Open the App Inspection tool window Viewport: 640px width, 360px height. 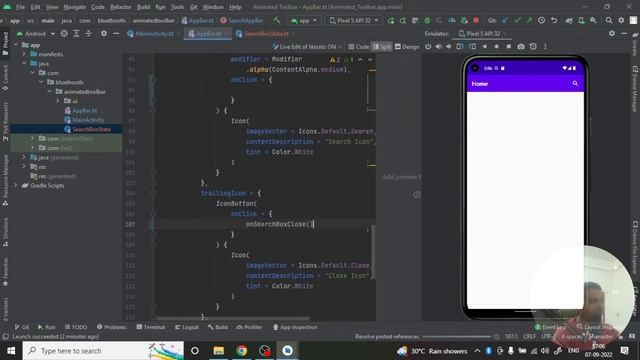[x=295, y=327]
